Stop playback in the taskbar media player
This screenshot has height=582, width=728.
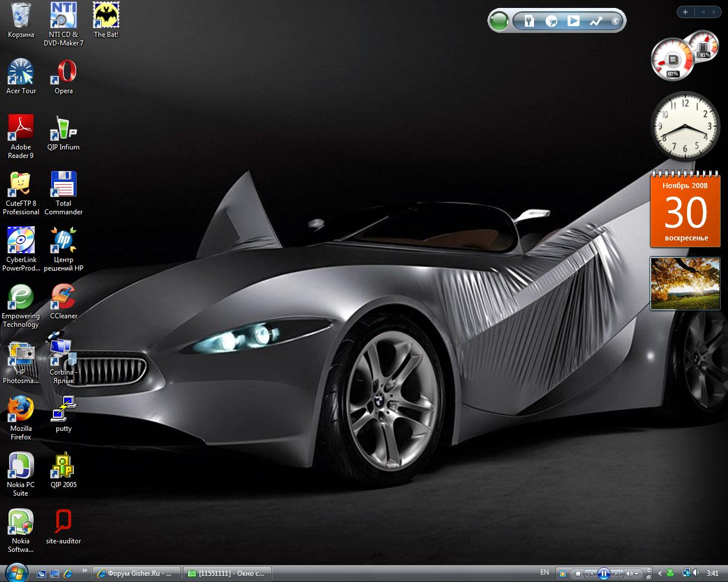[x=578, y=573]
